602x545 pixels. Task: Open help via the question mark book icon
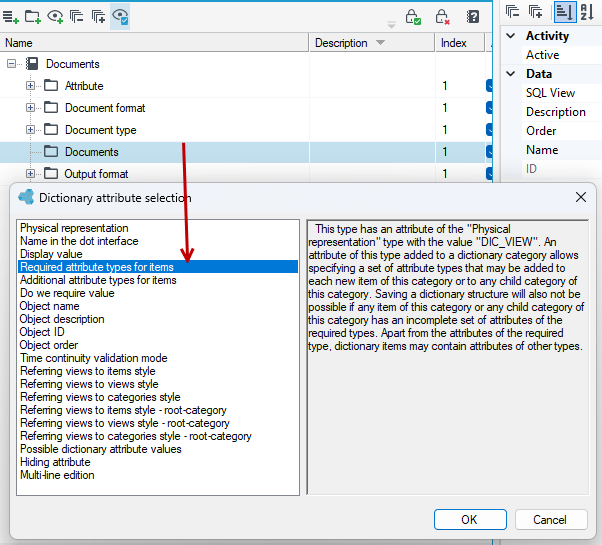click(473, 17)
